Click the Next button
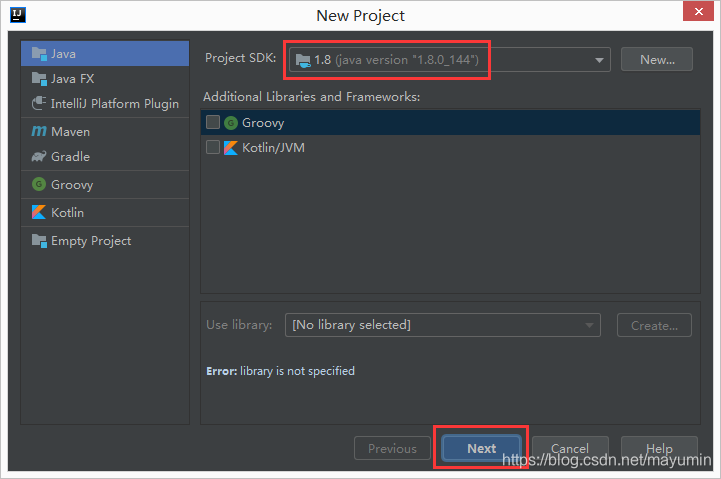 (x=481, y=448)
